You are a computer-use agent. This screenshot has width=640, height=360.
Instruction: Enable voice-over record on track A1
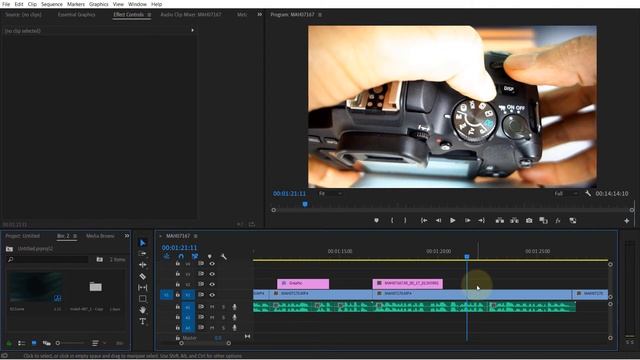234,307
